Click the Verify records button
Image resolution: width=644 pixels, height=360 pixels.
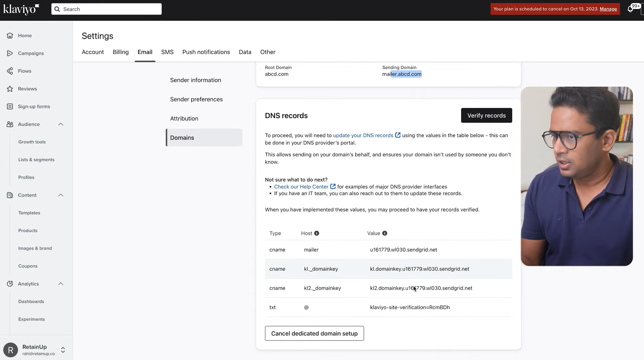click(x=487, y=116)
